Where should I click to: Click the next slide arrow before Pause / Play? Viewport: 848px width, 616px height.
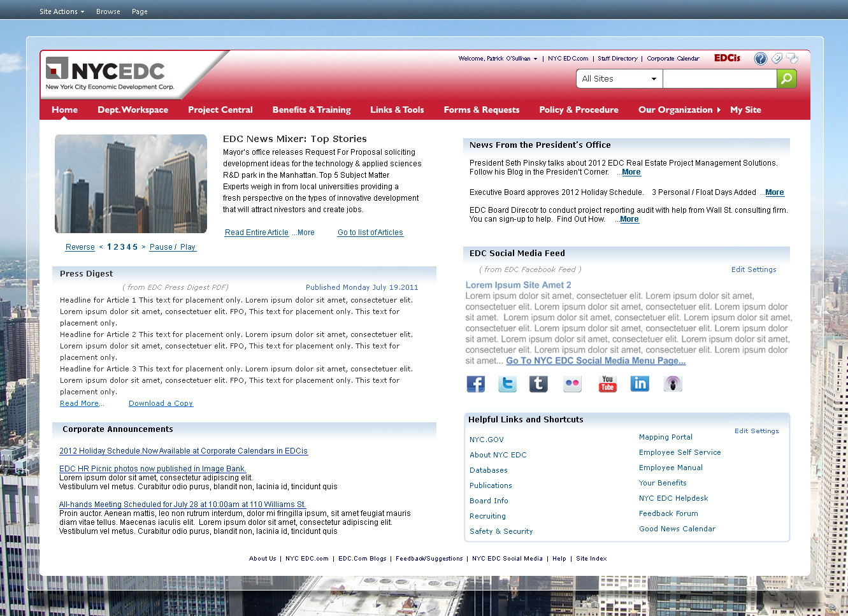[143, 247]
